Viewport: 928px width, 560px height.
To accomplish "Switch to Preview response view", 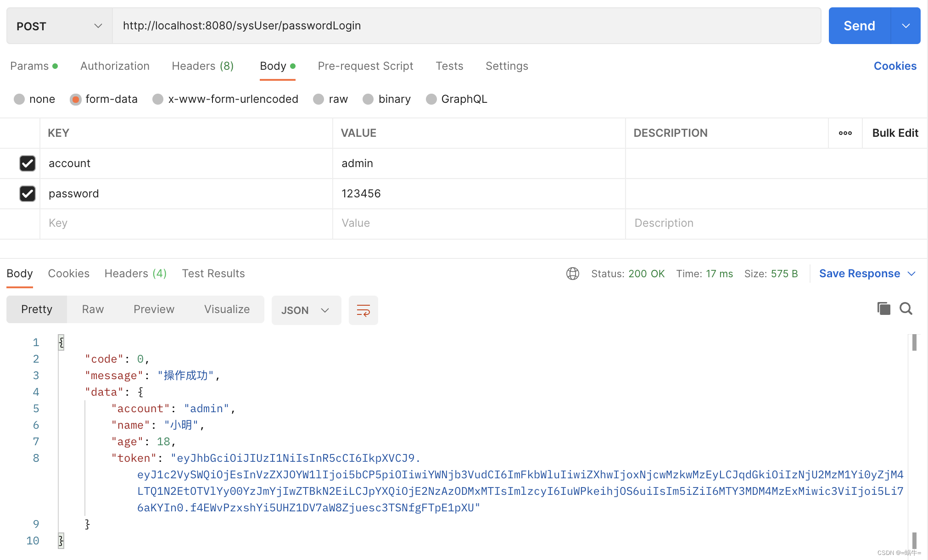I will 154,309.
